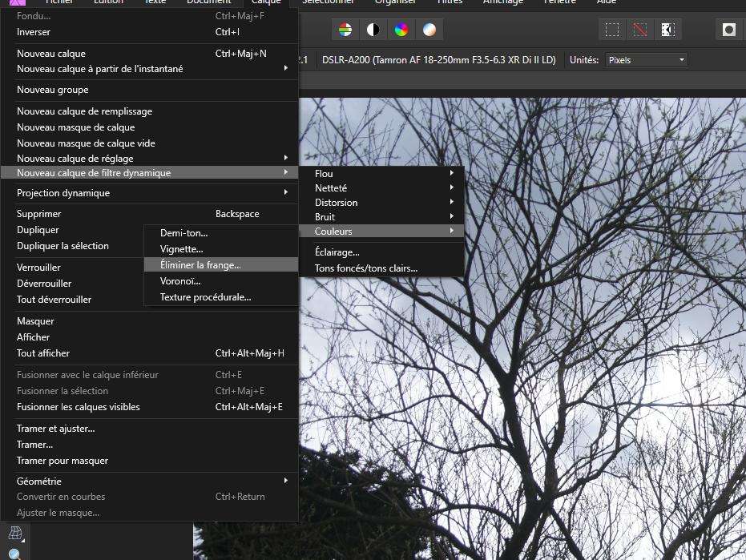Open the Couleurs submenu
The image size is (746, 560).
(x=381, y=232)
